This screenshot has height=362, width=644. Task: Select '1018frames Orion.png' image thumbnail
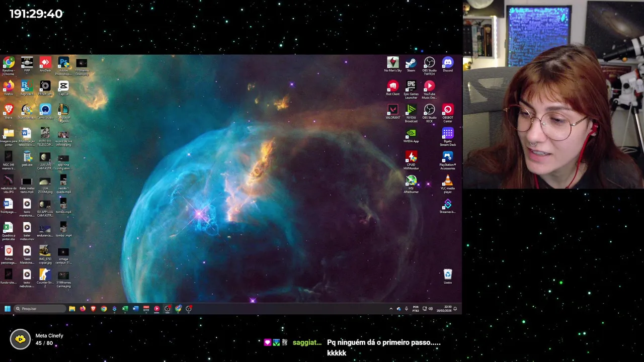[x=82, y=66]
